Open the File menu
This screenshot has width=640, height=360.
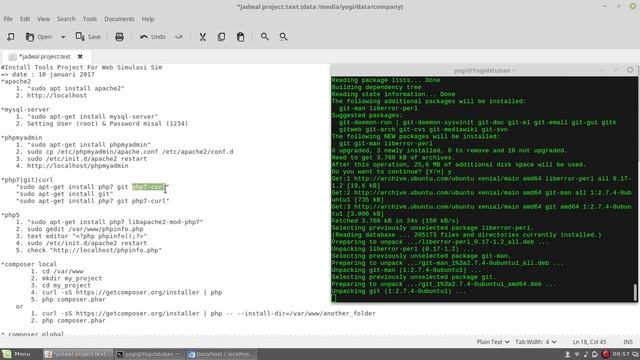click(x=8, y=19)
